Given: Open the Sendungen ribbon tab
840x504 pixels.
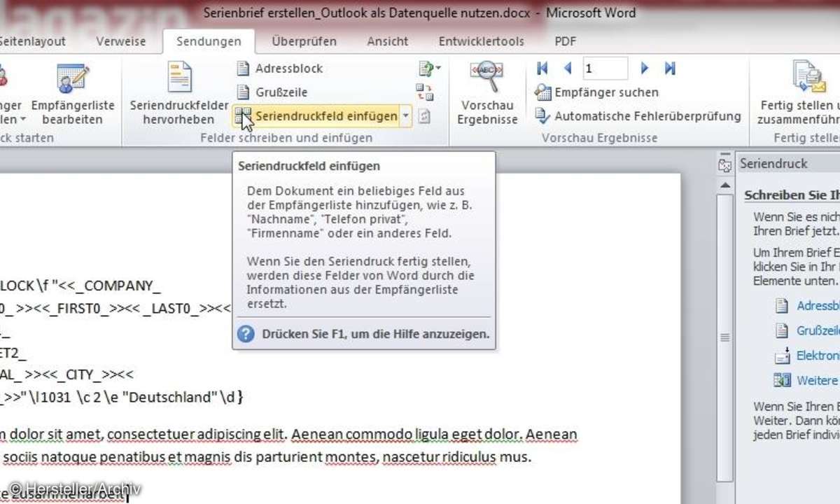Looking at the screenshot, I should [x=209, y=42].
